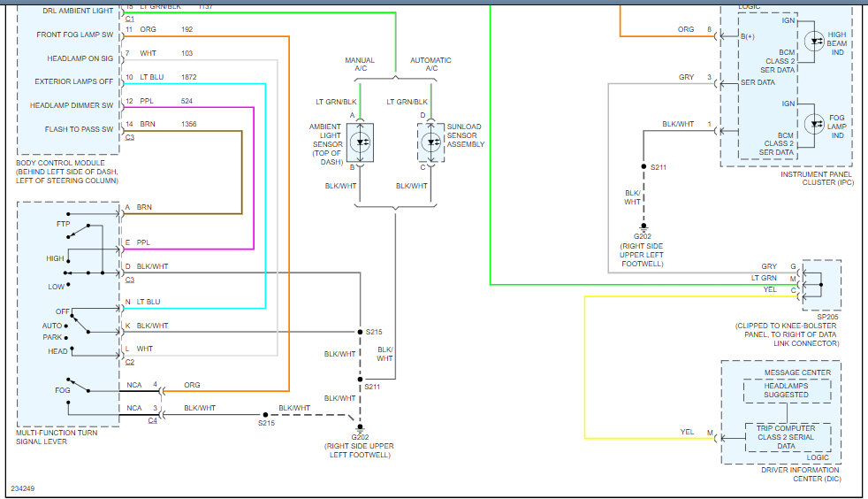Select the HEADLAMP ON SIG label
This screenshot has width=868, height=499.
80,58
